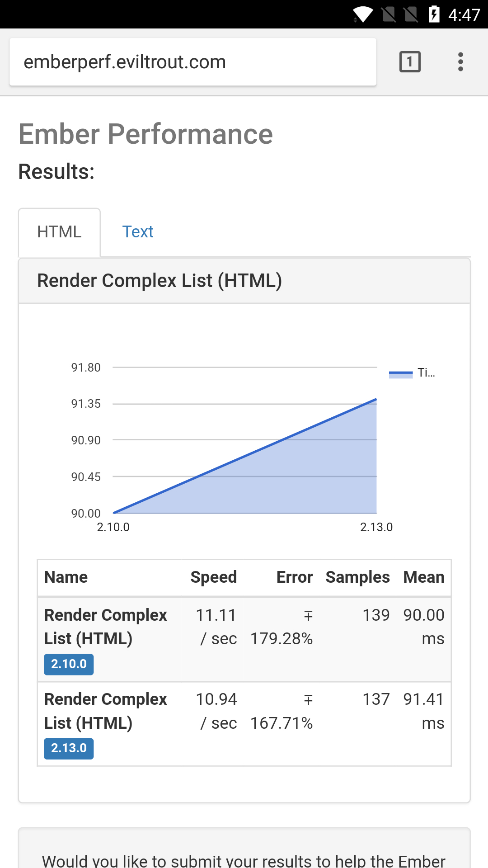Tap the battery charging status icon
The height and width of the screenshot is (868, 488).
point(434,14)
